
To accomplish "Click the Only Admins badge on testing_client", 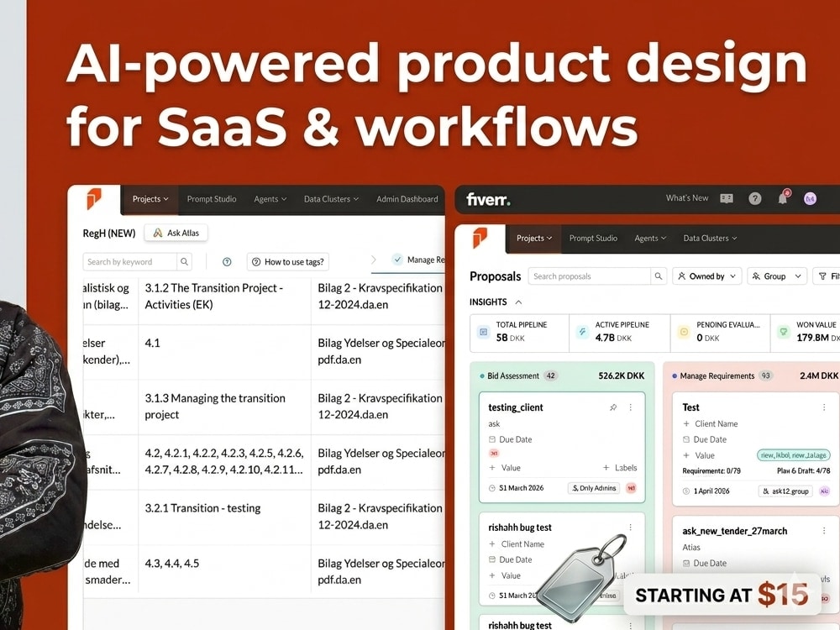I will (594, 488).
